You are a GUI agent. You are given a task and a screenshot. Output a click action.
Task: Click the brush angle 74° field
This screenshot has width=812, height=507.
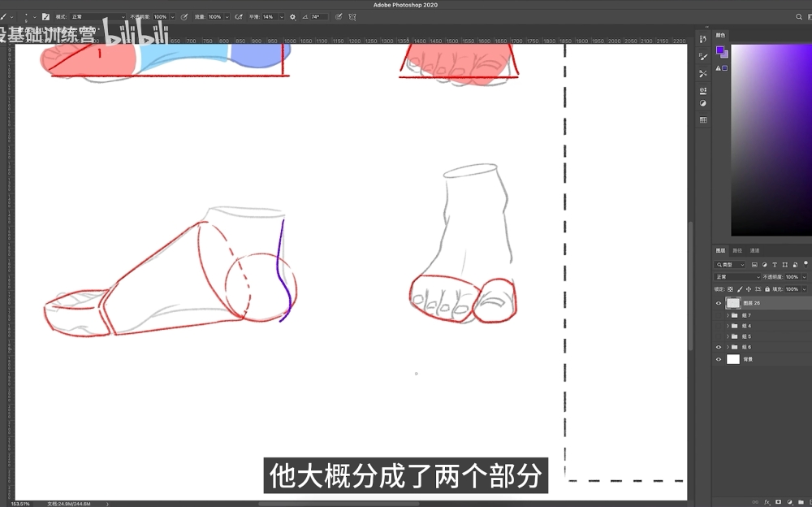(x=318, y=16)
